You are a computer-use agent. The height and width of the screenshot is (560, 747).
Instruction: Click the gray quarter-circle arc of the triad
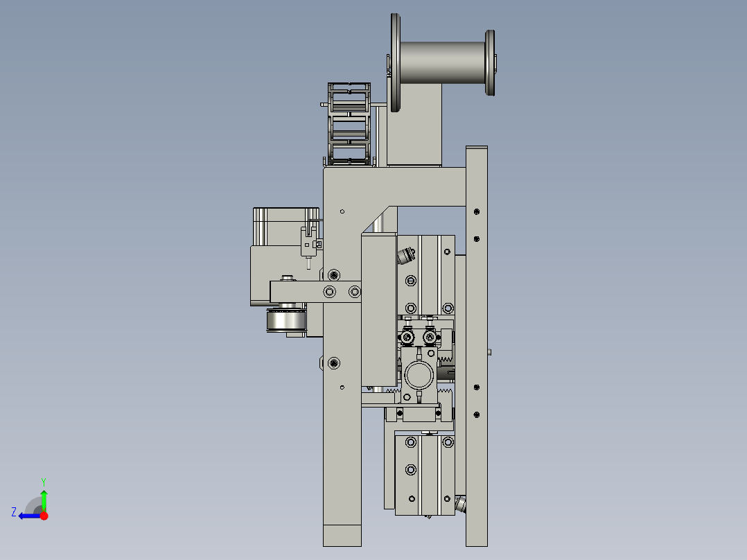pyautogui.click(x=33, y=505)
